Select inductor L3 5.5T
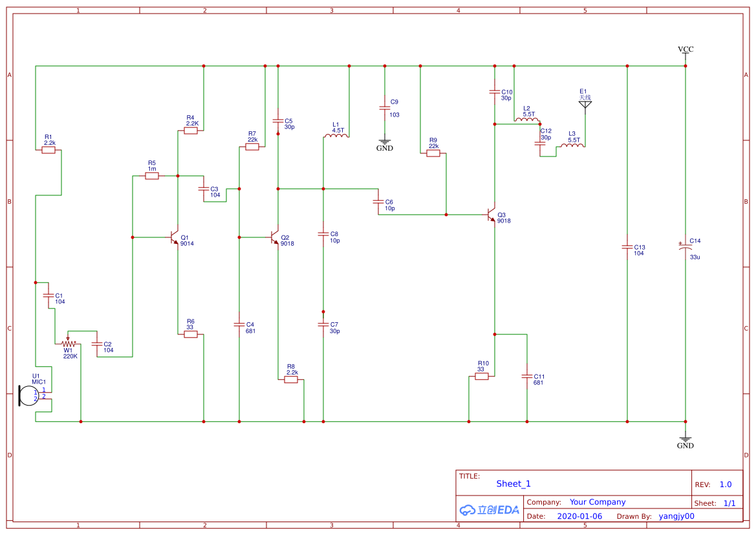Screen dimensions: 756x535 coord(572,144)
